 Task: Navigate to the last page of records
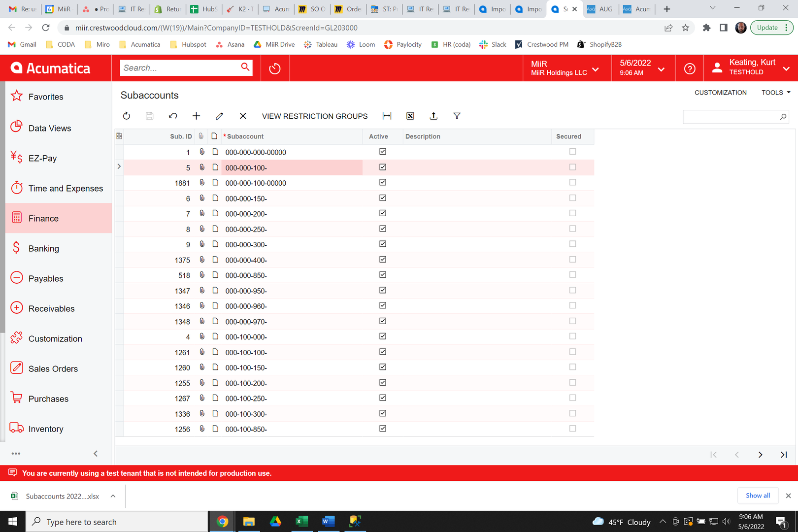click(783, 455)
